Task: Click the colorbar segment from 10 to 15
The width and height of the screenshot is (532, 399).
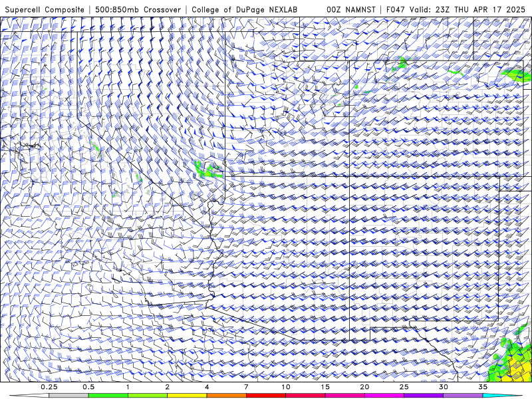Action: point(305,396)
